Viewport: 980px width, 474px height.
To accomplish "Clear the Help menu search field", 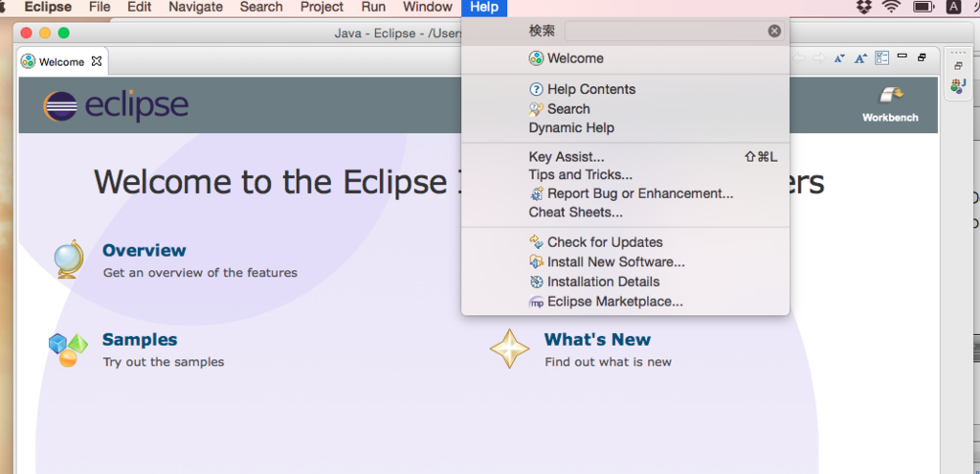I will 774,31.
